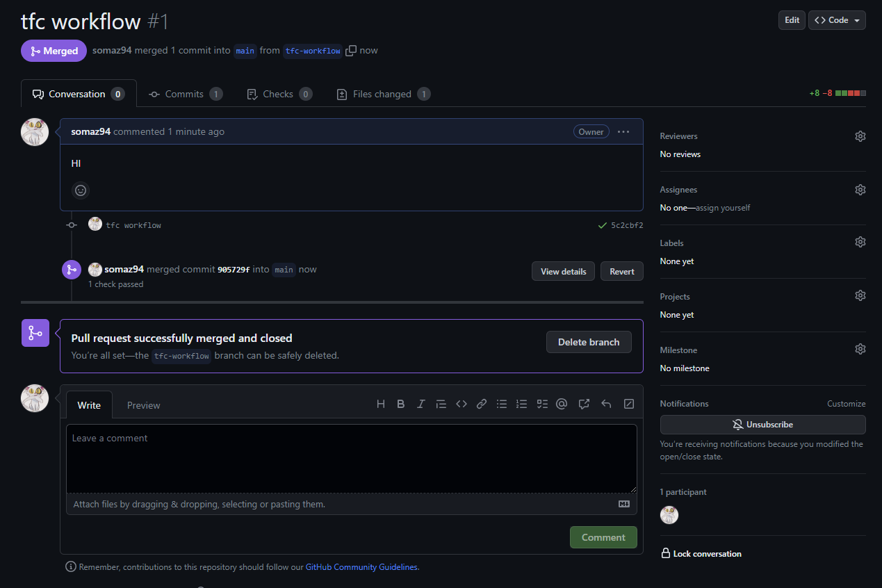Select the Preview tab in comment box

pyautogui.click(x=144, y=405)
